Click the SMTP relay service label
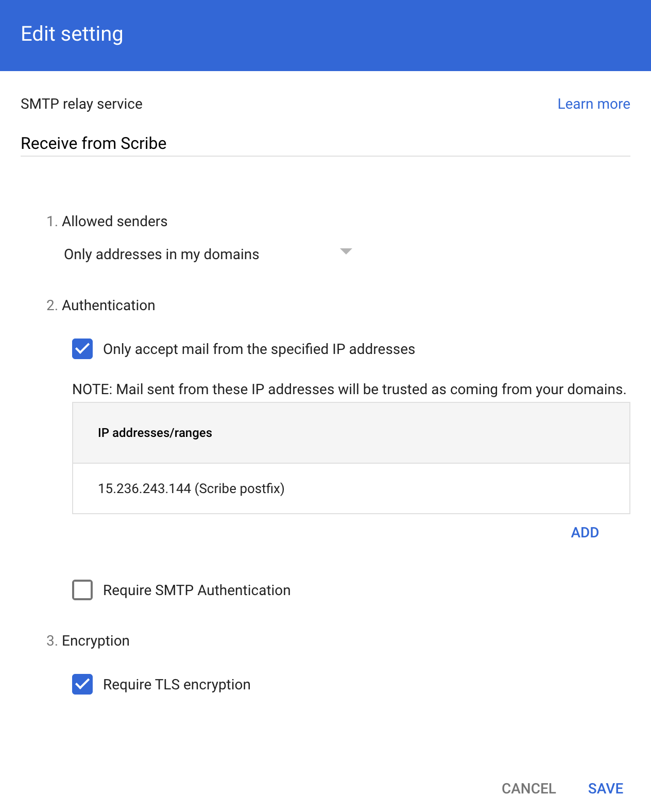The width and height of the screenshot is (651, 812). click(81, 104)
